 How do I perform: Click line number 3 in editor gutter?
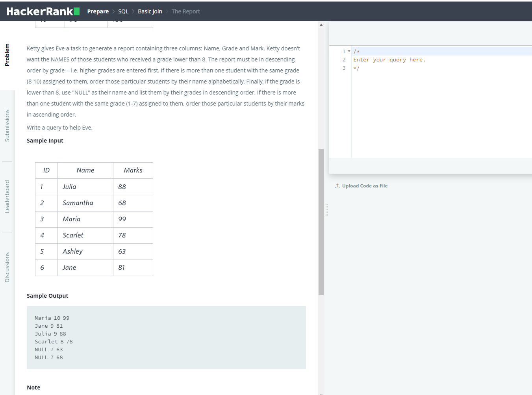pyautogui.click(x=344, y=68)
